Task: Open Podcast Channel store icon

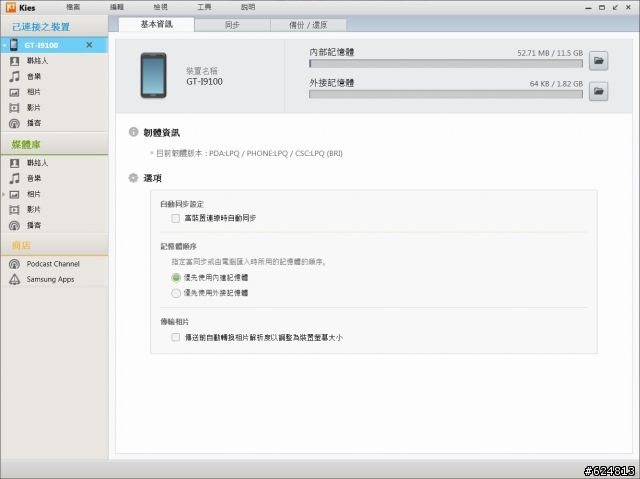Action: tap(14, 264)
